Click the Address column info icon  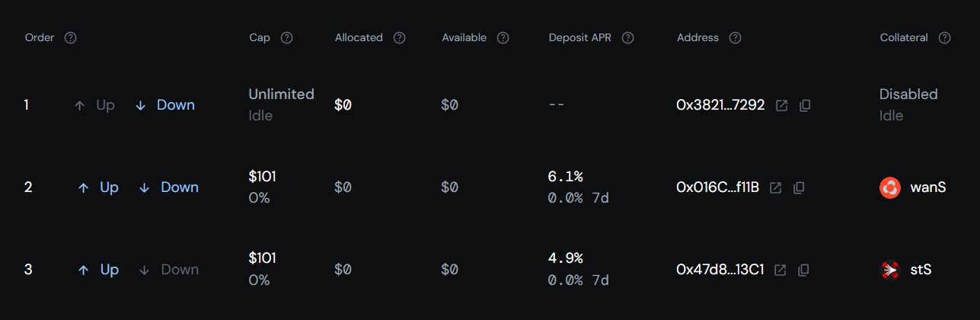(735, 37)
